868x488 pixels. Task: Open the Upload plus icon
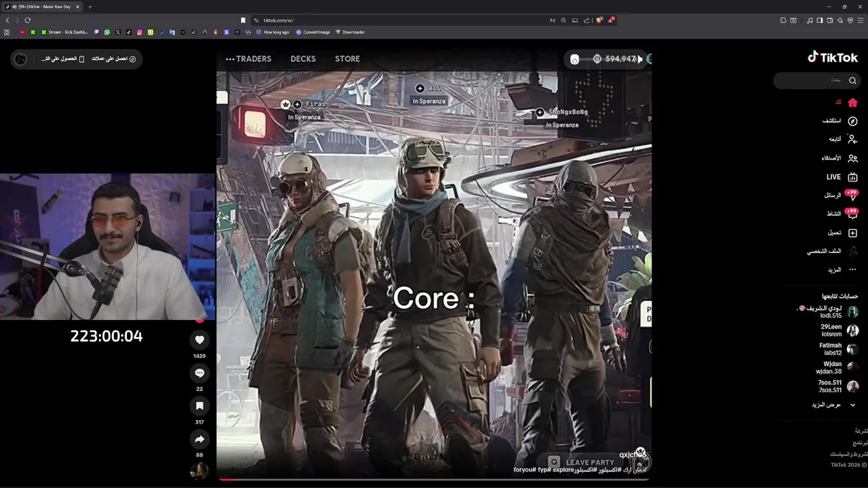852,232
